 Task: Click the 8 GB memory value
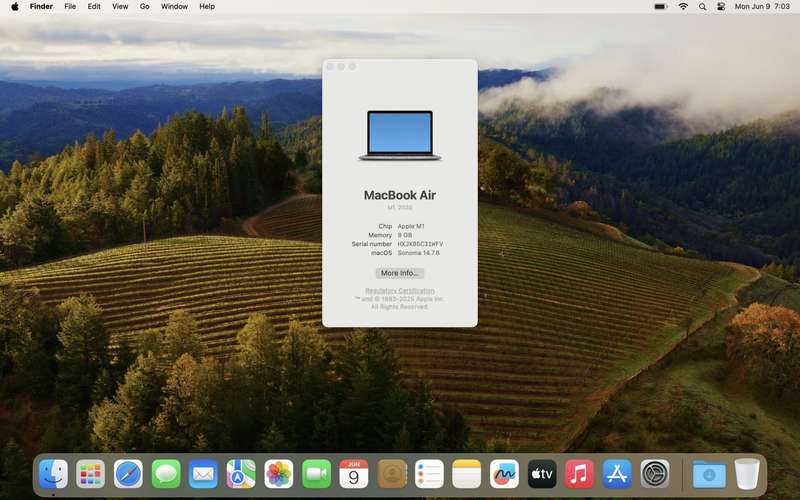[x=405, y=235]
